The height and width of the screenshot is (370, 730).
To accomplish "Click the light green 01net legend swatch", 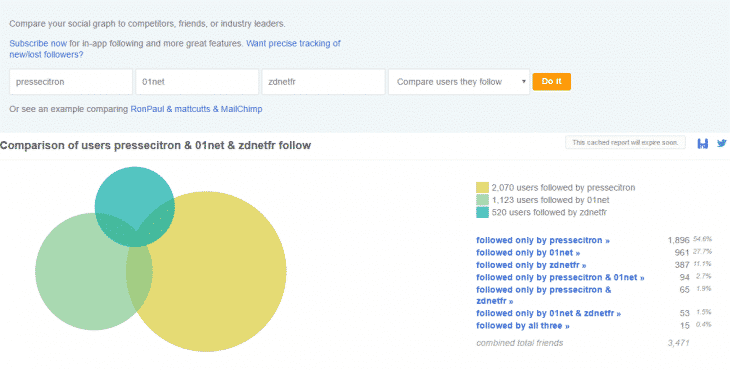I will point(482,200).
